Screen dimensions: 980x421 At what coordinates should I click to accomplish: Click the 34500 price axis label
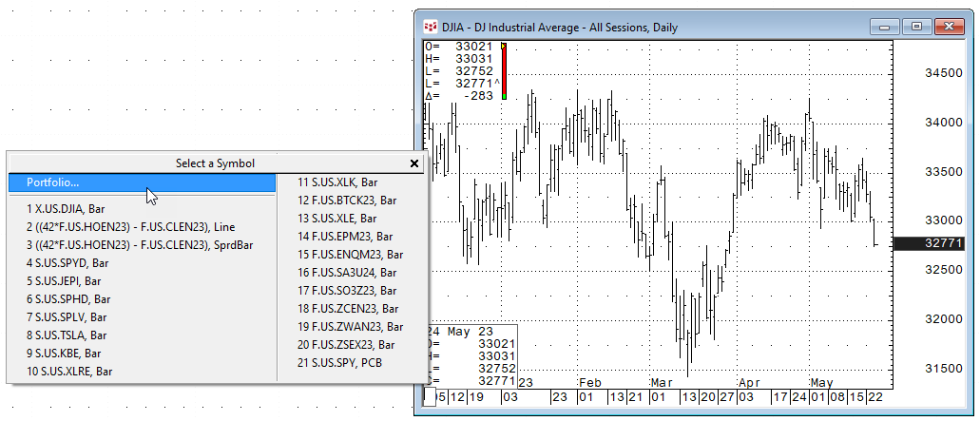[x=943, y=73]
